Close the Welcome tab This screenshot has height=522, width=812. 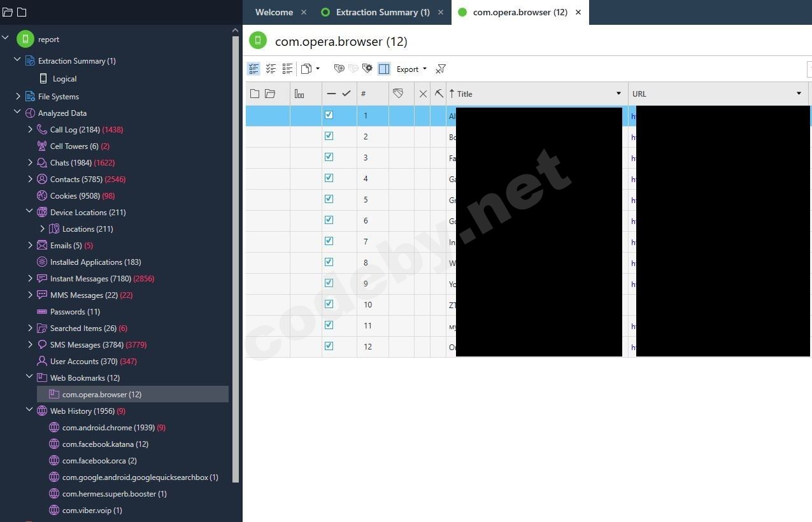304,12
